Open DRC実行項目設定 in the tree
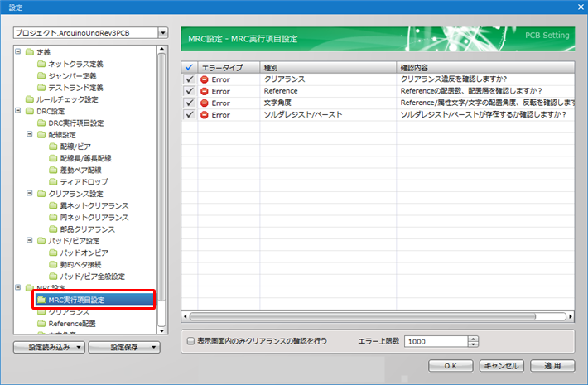 pos(76,123)
